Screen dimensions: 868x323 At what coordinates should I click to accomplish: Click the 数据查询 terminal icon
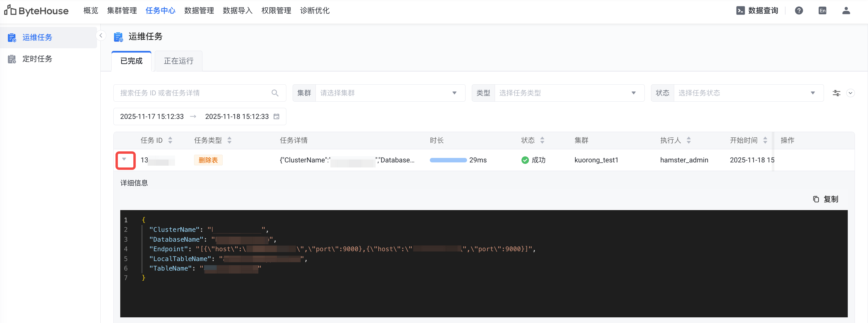point(740,11)
